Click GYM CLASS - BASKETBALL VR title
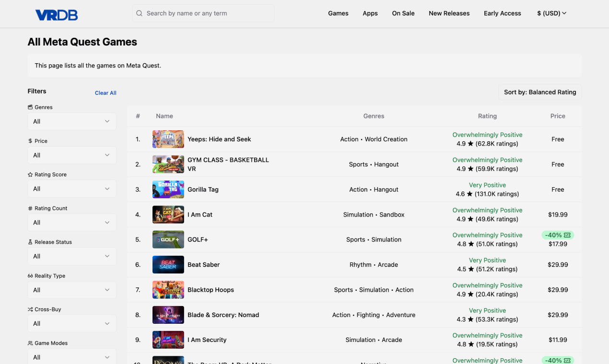The width and height of the screenshot is (609, 364). (x=228, y=164)
